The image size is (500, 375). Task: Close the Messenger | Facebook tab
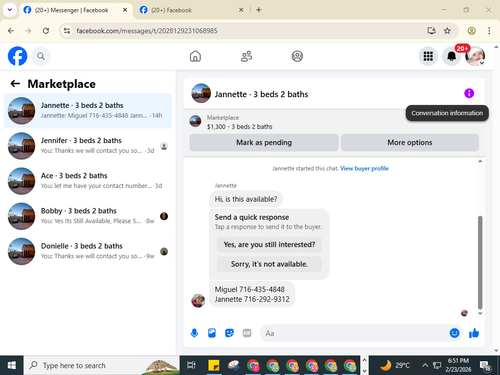coord(125,10)
